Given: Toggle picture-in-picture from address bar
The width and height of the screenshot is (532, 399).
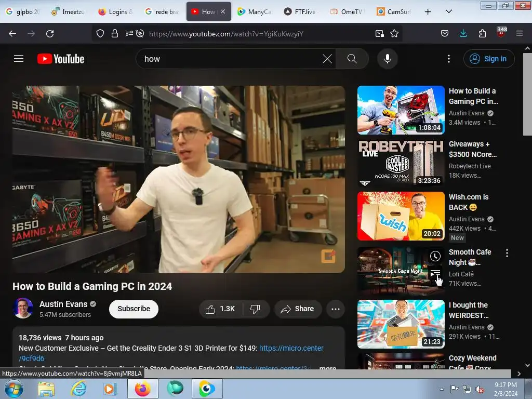Looking at the screenshot, I should (379, 33).
